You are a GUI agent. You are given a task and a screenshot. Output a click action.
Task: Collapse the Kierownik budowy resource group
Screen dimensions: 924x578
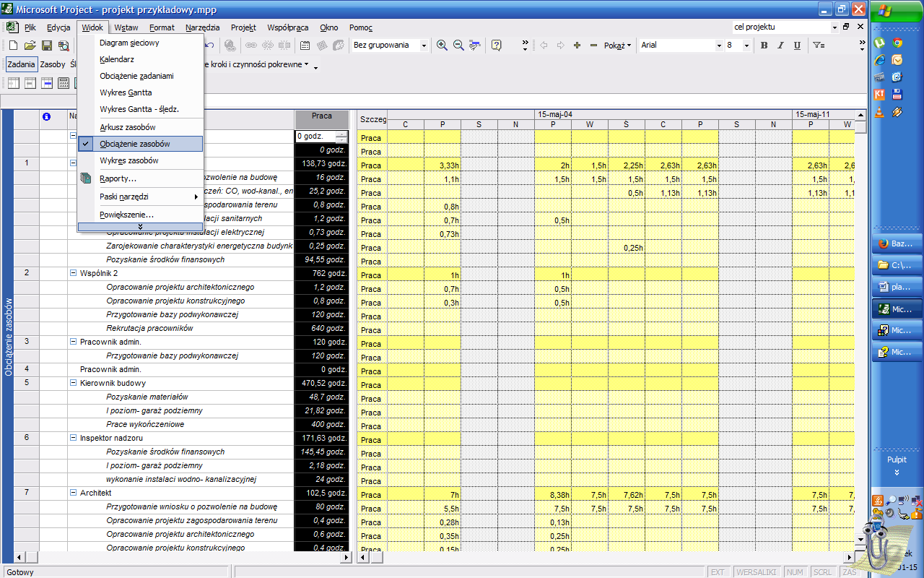tap(73, 383)
